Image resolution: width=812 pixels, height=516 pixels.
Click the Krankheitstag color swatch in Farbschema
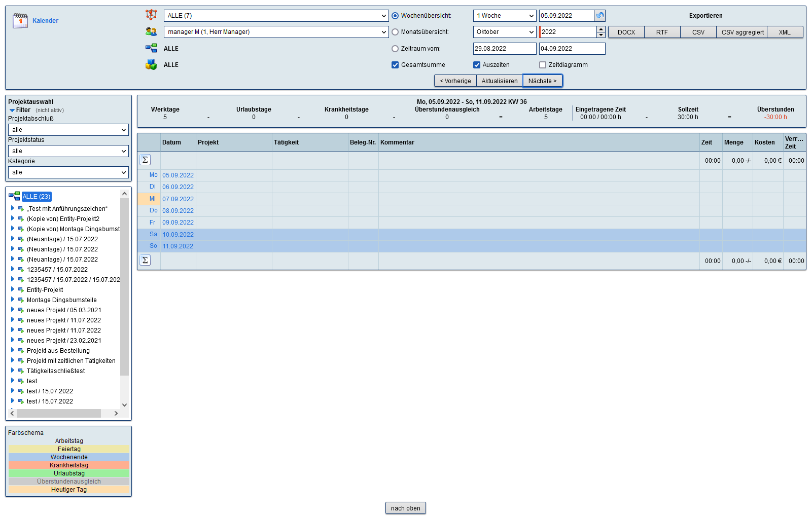[69, 465]
